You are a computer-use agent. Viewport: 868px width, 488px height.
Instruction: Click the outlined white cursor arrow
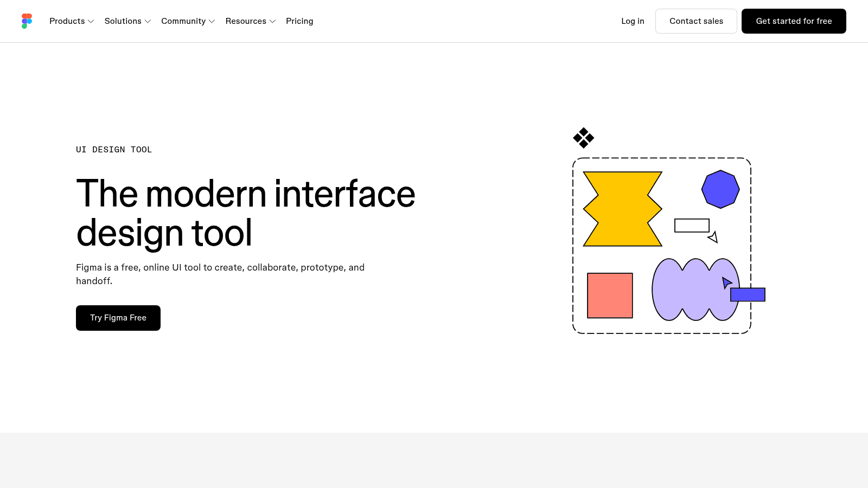[x=713, y=237]
